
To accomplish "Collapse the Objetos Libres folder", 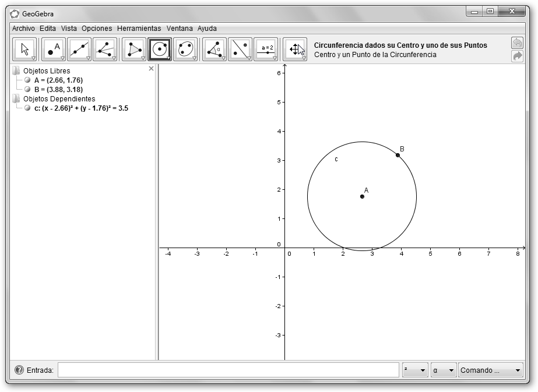I will point(16,71).
